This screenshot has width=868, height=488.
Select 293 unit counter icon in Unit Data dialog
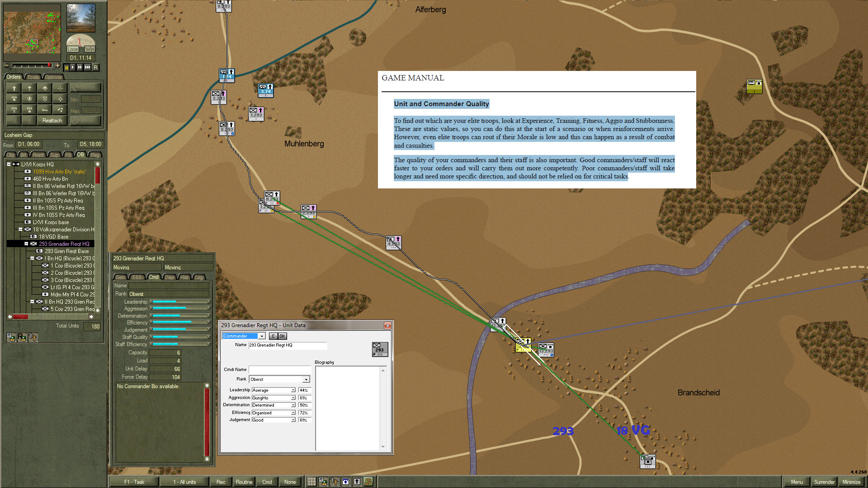click(380, 349)
